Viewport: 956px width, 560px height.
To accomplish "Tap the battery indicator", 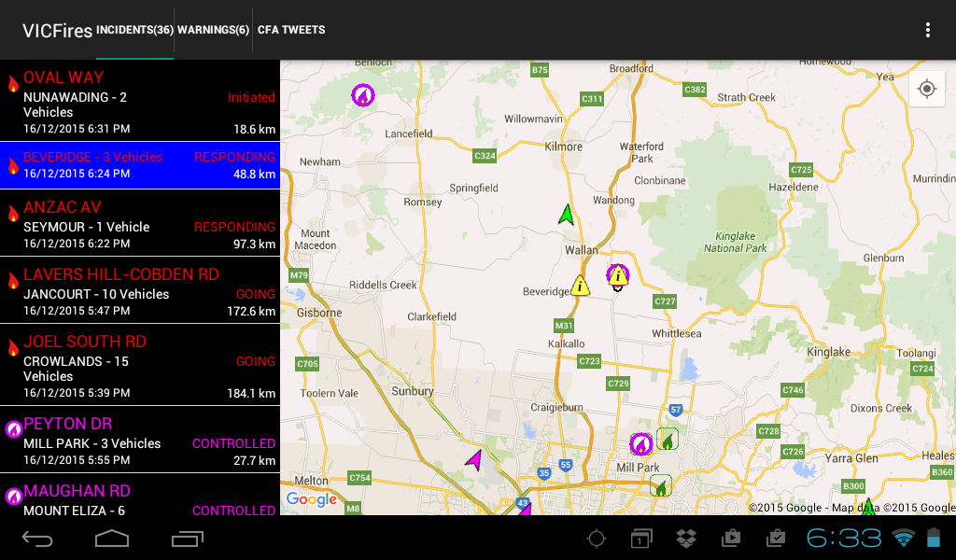I will pos(934,538).
